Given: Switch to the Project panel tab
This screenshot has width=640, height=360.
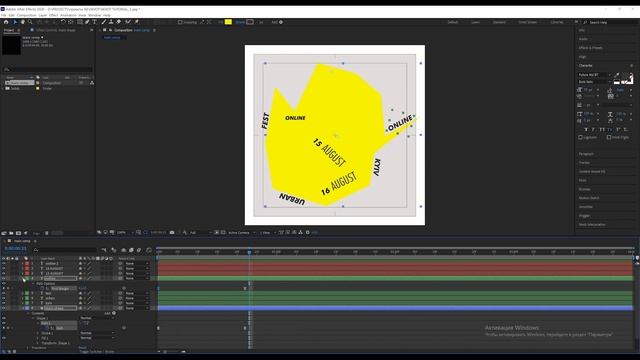Looking at the screenshot, I should pyautogui.click(x=9, y=30).
